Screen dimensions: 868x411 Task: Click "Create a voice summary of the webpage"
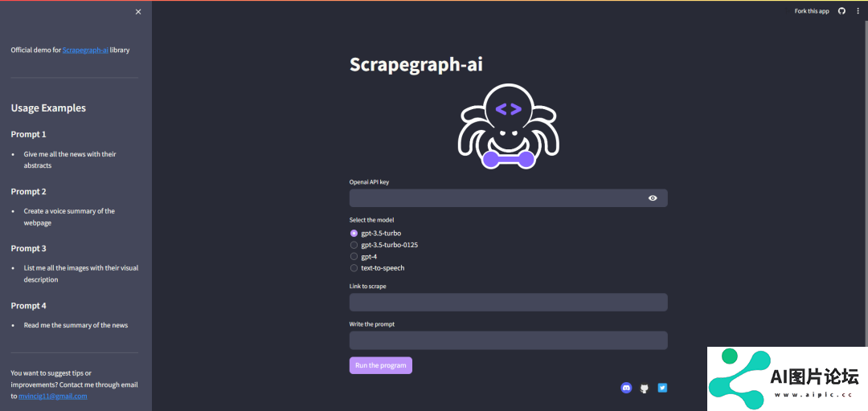coord(69,217)
